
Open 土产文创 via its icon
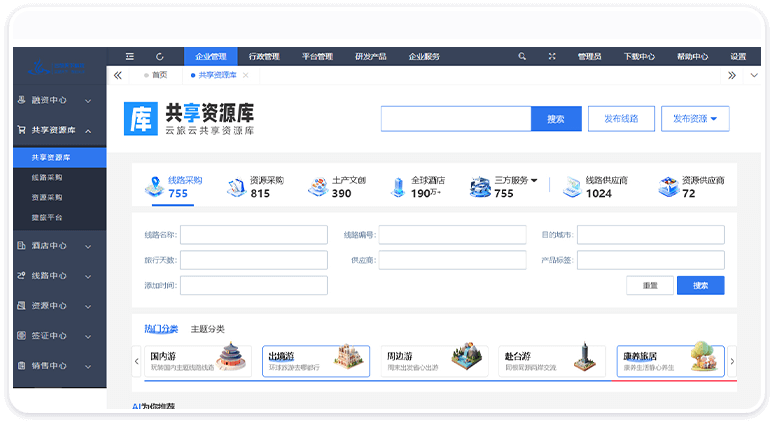[x=317, y=187]
